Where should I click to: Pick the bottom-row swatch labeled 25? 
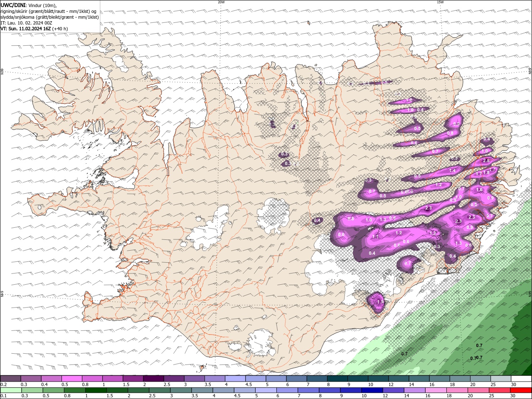(499, 390)
